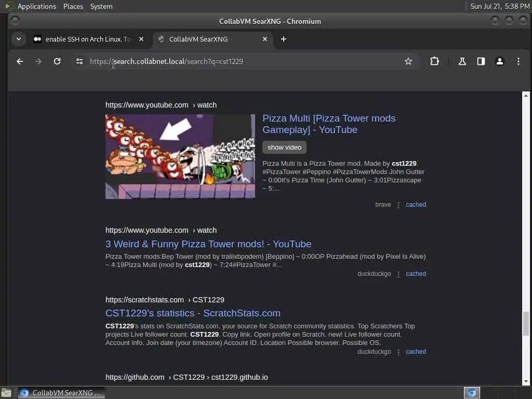Viewport: 532px width, 399px height.
Task: Click the first youtube.com watch URL text
Action: pyautogui.click(x=161, y=105)
